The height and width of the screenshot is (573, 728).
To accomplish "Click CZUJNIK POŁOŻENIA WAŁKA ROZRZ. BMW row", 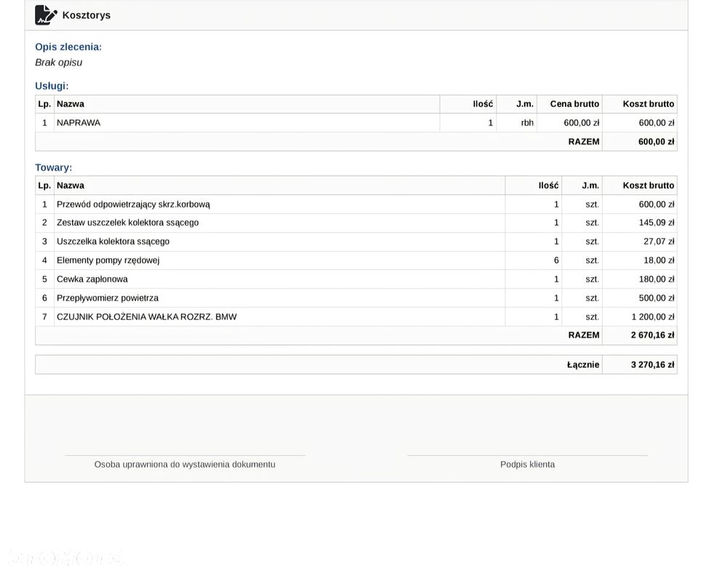I will [x=356, y=317].
